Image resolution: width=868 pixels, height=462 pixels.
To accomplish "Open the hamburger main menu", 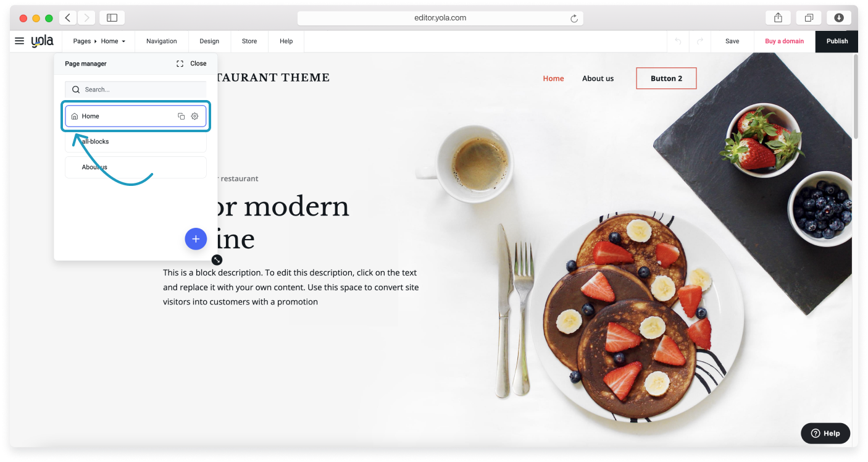I will click(19, 41).
